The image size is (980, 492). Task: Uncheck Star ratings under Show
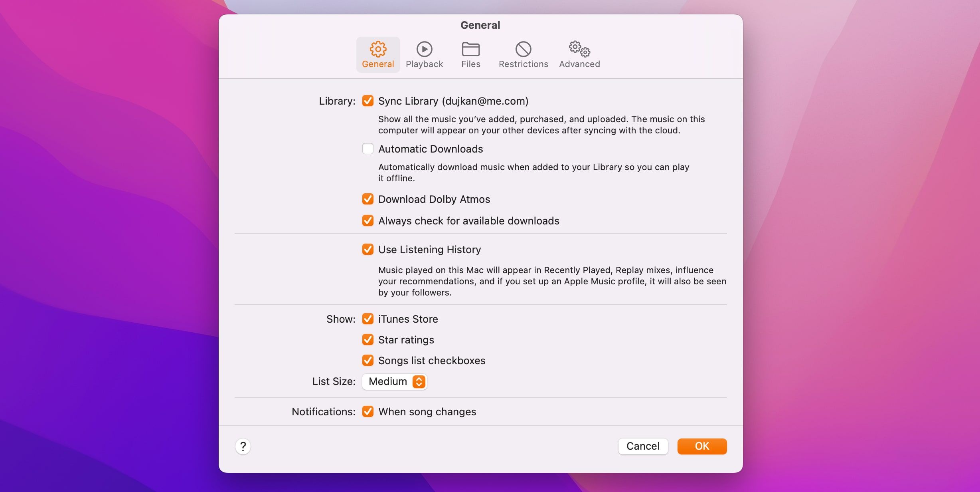point(367,340)
